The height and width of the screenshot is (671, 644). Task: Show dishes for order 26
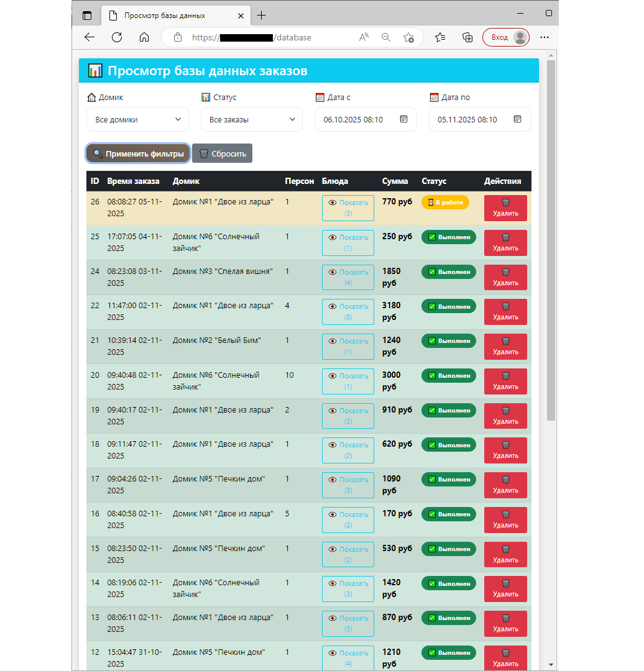click(x=348, y=208)
